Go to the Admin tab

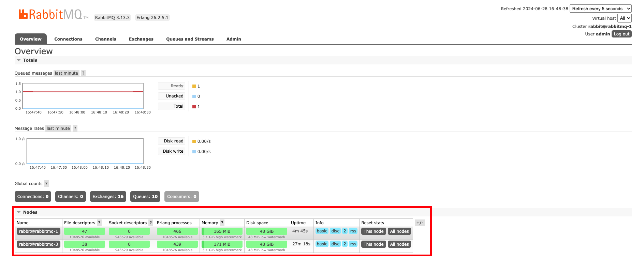tap(234, 39)
